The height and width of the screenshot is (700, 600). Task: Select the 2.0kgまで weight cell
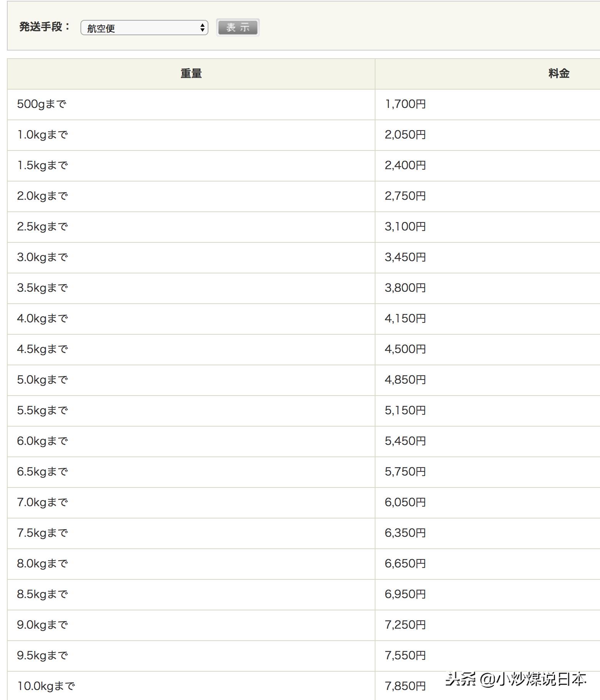[43, 196]
